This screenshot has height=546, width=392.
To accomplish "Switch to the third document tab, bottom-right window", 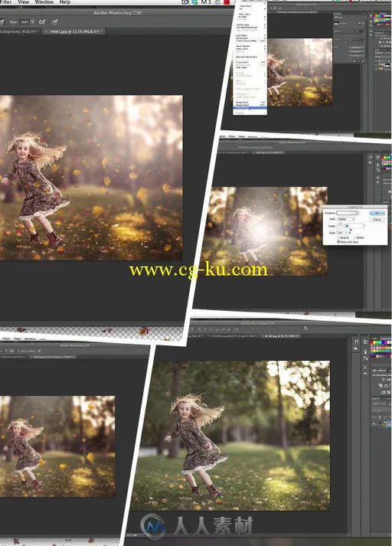I will click(x=280, y=336).
